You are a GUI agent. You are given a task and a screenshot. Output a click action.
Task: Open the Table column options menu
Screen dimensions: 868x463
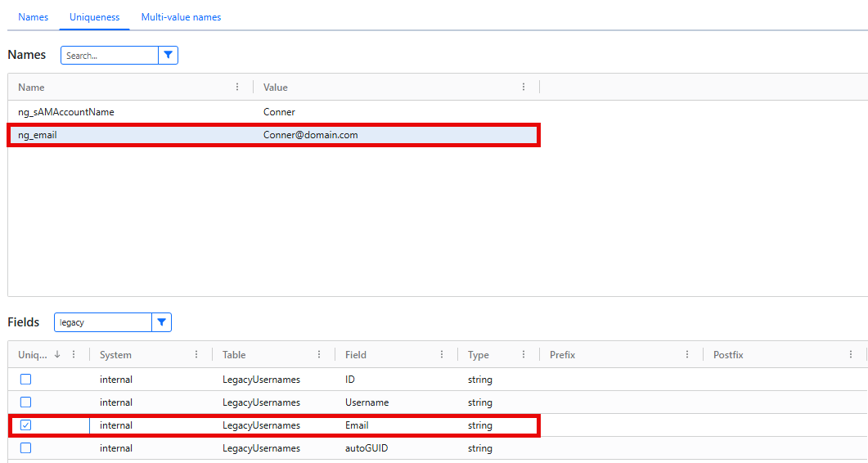click(319, 354)
